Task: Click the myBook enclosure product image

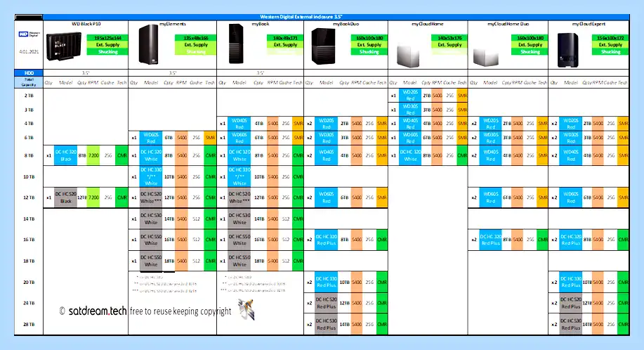Action: 236,44
